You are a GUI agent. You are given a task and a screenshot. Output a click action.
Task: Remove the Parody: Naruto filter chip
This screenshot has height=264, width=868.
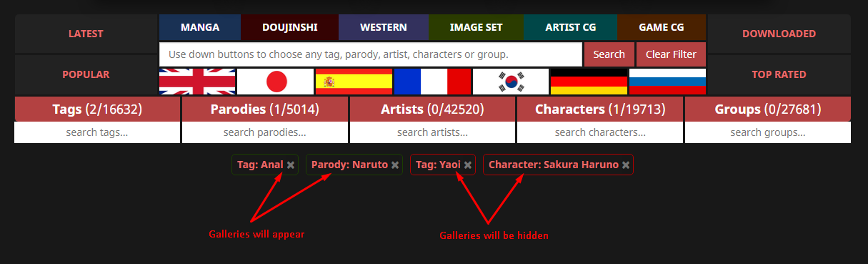tap(395, 165)
